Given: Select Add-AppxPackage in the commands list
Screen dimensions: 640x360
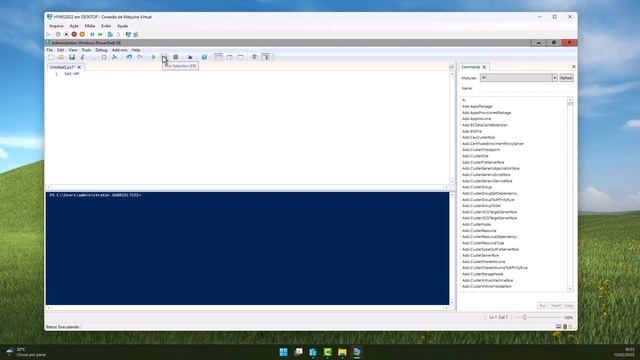Looking at the screenshot, I should [477, 106].
